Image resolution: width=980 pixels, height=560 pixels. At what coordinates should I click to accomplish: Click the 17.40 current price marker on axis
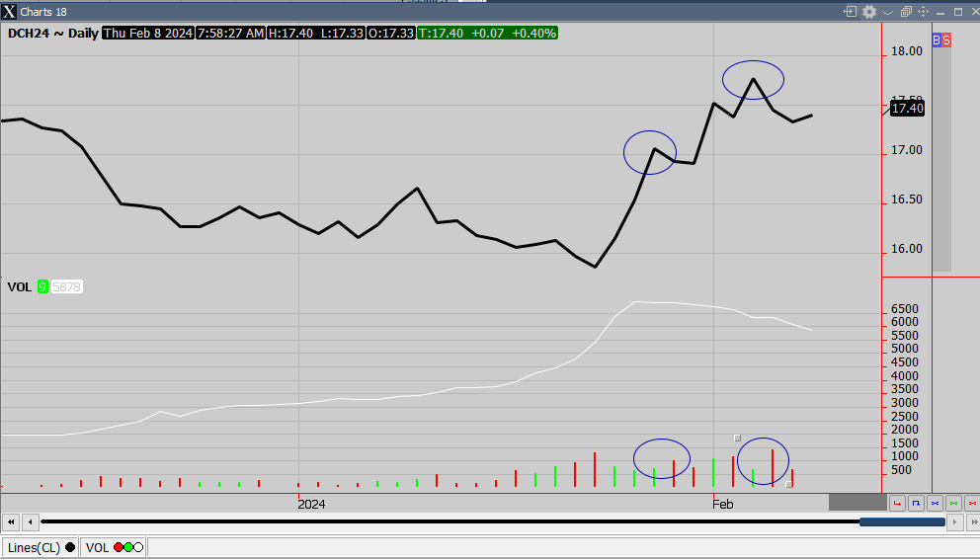[x=907, y=108]
